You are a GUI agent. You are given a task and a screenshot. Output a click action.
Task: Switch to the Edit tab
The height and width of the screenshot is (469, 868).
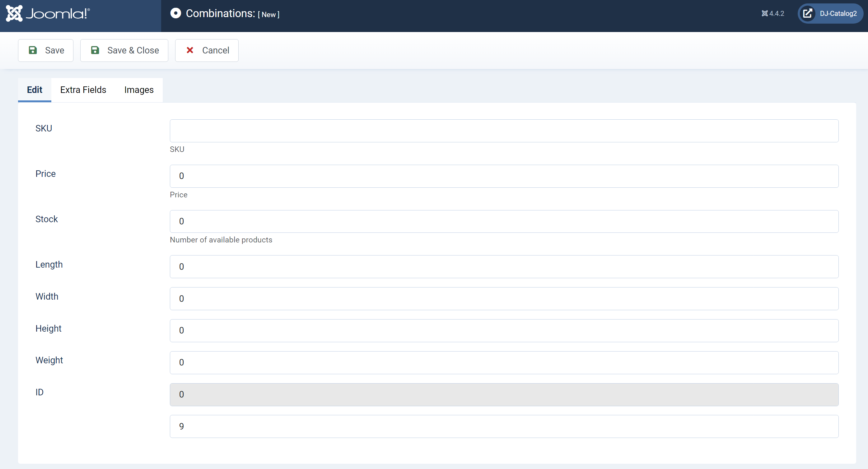pos(35,90)
